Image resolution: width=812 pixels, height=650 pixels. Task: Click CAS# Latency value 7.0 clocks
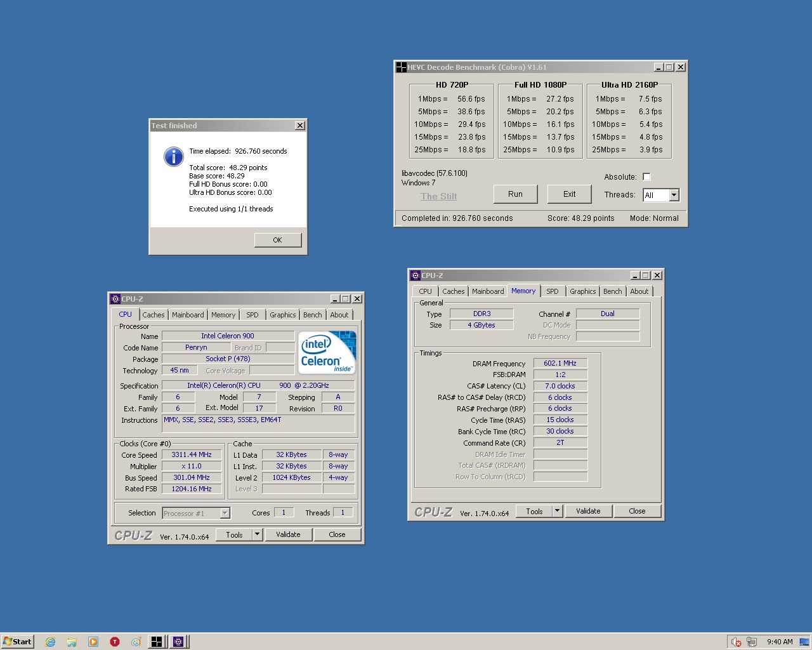(560, 386)
